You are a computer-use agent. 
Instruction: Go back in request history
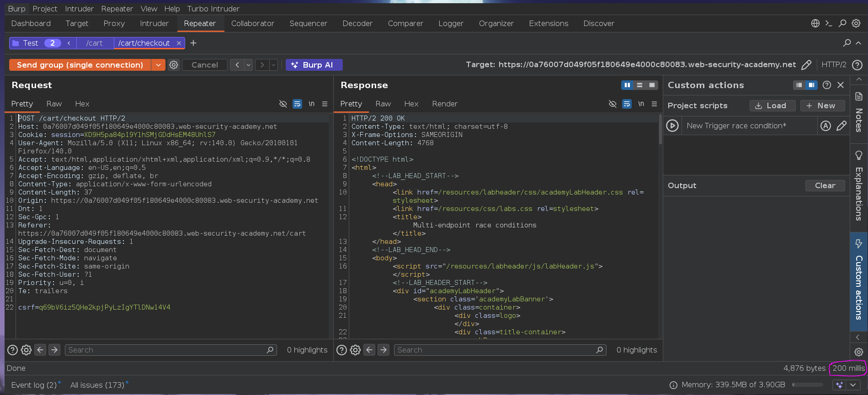click(x=237, y=65)
